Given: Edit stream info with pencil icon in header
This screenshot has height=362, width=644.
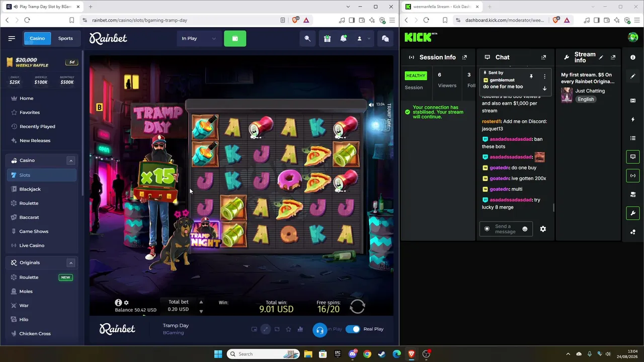Looking at the screenshot, I should click(601, 57).
